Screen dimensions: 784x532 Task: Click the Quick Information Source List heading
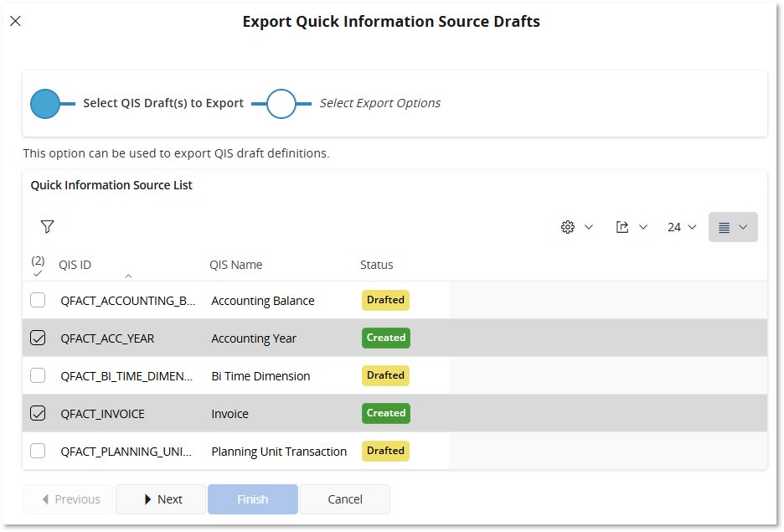[x=111, y=185]
